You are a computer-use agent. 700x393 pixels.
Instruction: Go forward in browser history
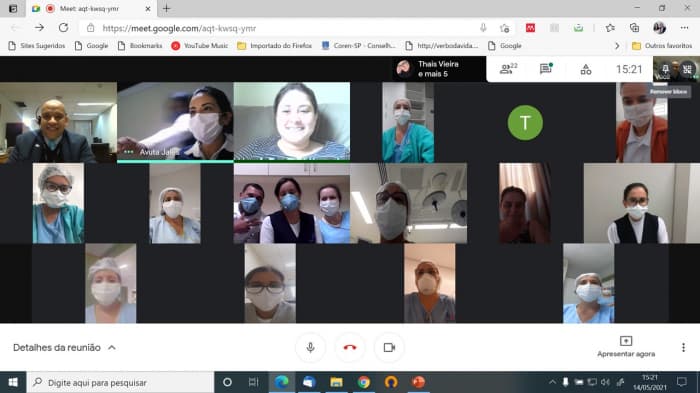point(39,28)
